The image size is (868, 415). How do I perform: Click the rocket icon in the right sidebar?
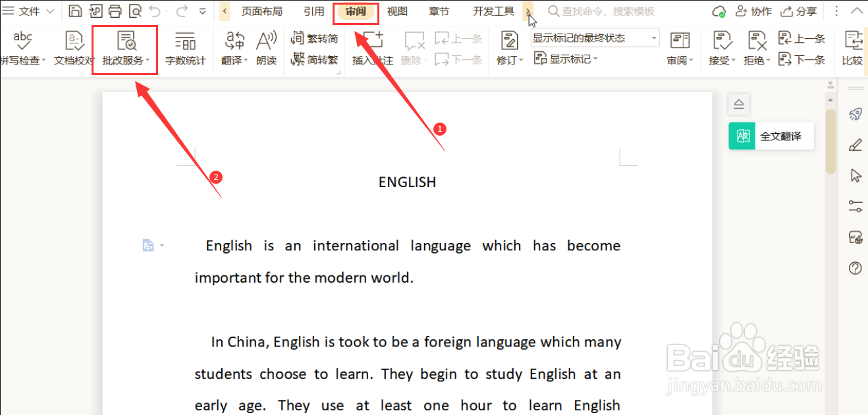tap(855, 114)
